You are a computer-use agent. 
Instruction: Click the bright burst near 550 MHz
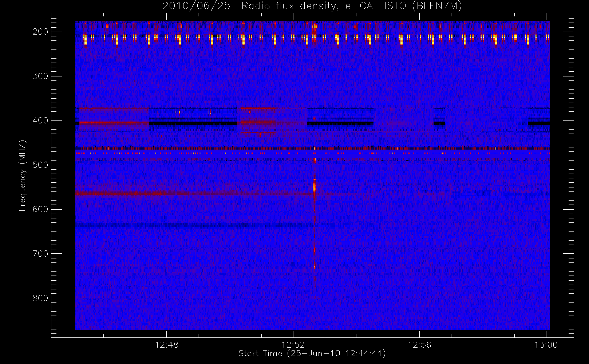tap(315, 186)
